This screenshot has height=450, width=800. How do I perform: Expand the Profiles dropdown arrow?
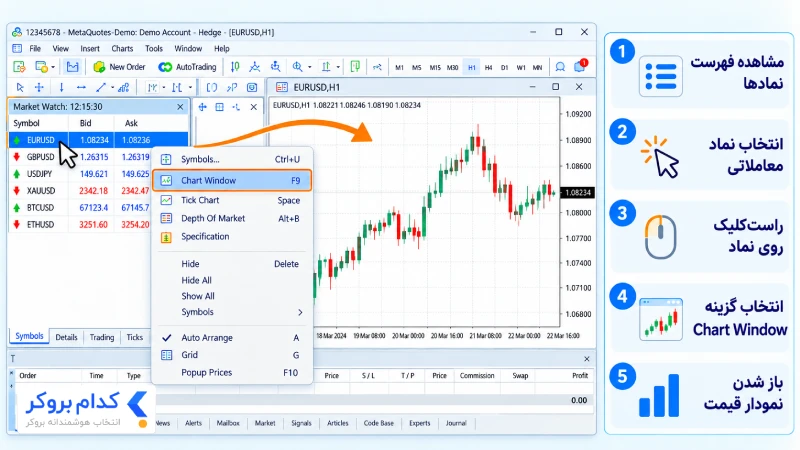[53, 67]
